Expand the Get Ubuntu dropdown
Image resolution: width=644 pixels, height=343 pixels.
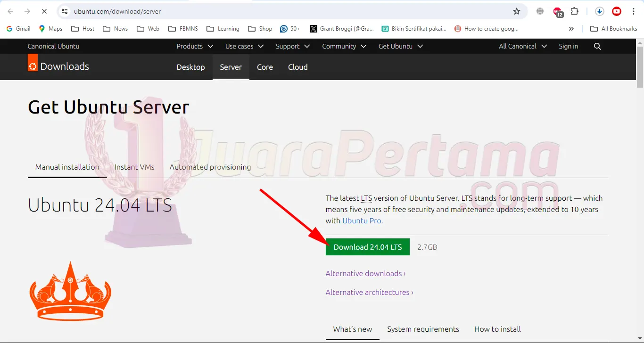coord(401,46)
